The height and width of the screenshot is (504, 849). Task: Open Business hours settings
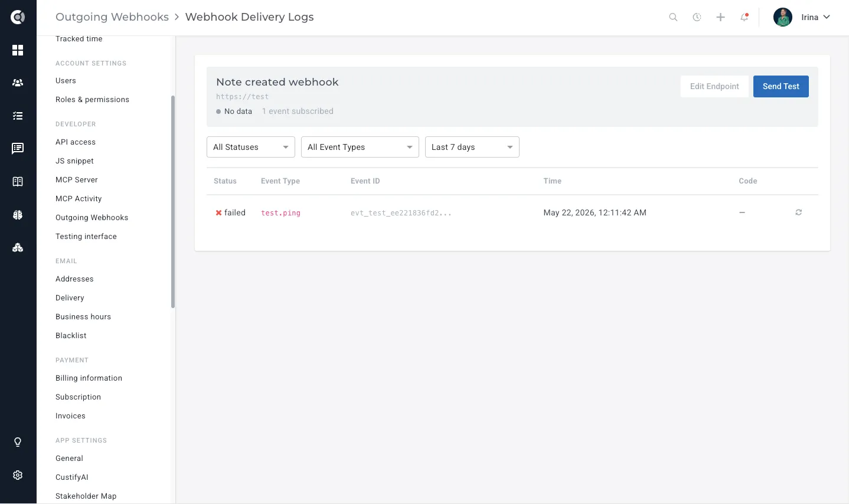click(x=83, y=317)
